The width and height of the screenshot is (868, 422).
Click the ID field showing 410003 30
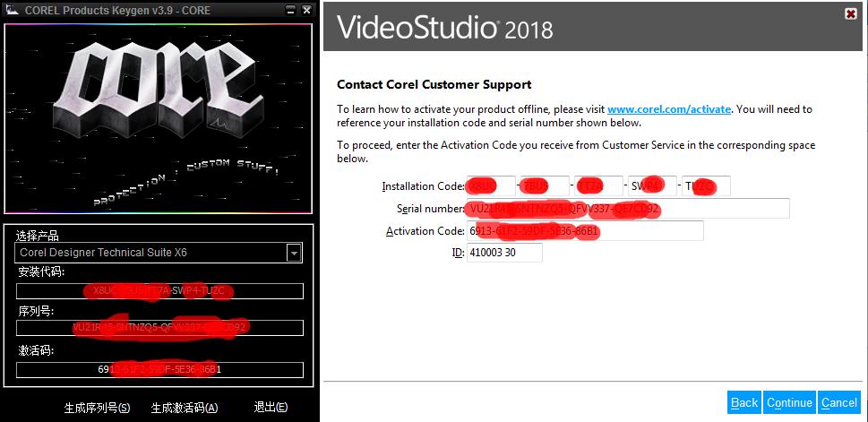click(x=504, y=253)
